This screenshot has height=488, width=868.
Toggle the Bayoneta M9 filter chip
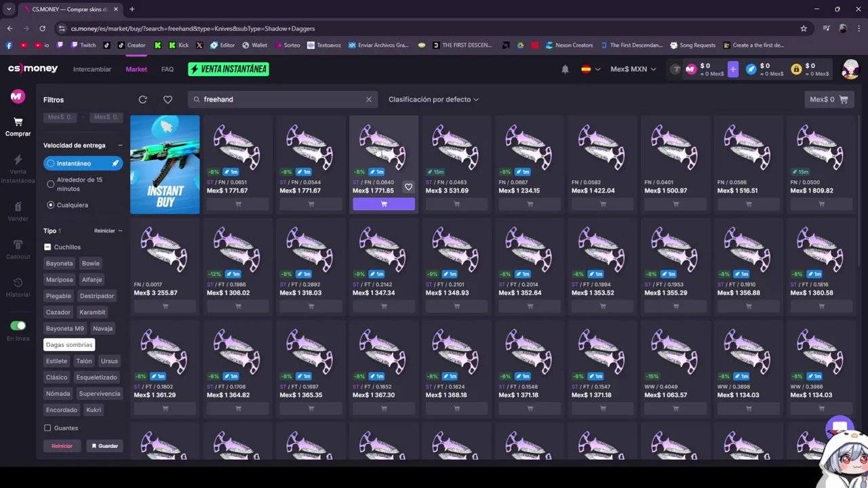point(65,329)
